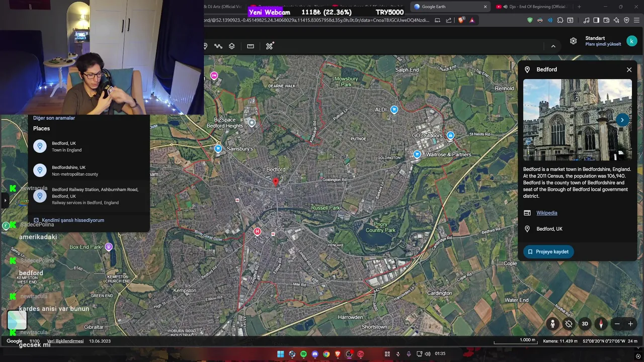Expand 'Diğer son aramalar' recent searches
Viewport: 644px width, 362px height.
[x=54, y=118]
